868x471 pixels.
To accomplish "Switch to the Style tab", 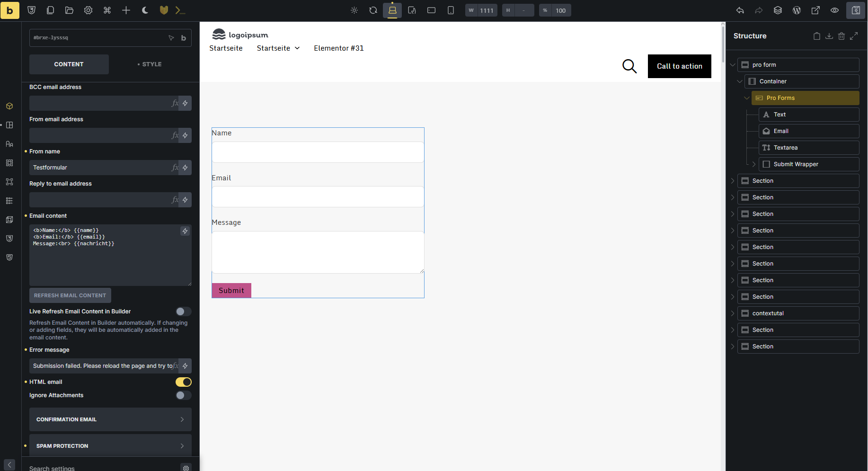I will coord(150,64).
